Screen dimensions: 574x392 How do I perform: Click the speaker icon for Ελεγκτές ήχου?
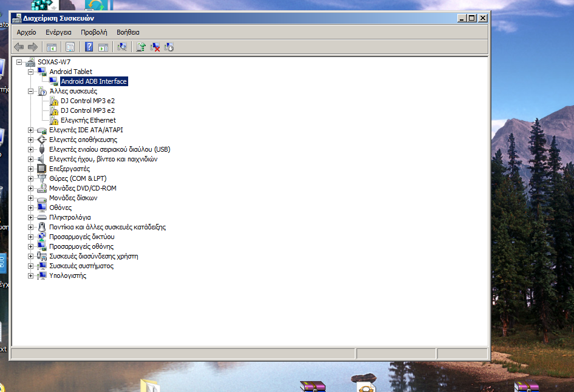[42, 159]
